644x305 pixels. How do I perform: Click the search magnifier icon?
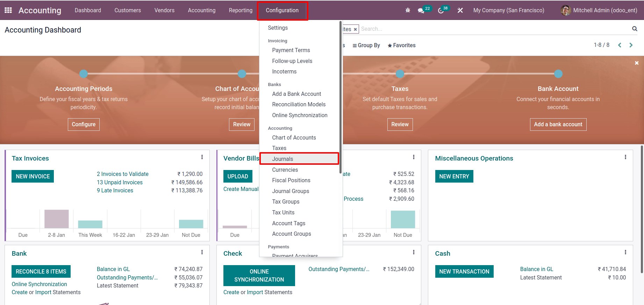635,29
